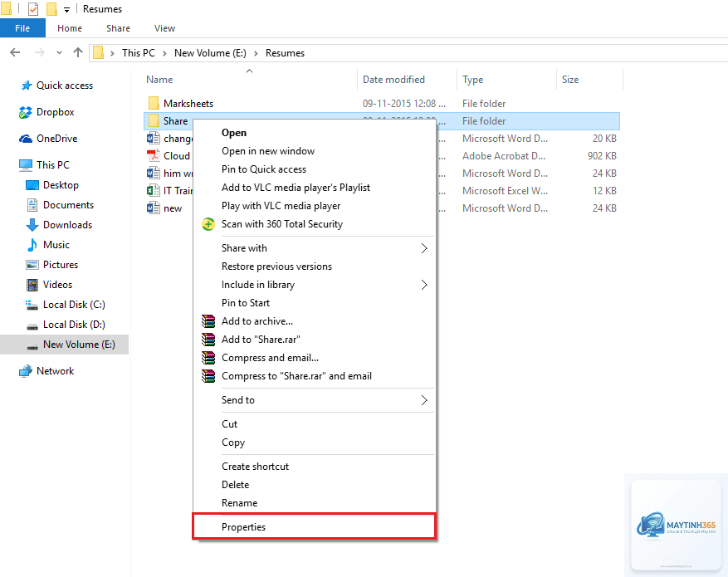Open the recent locations dropdown arrow
Image resolution: width=728 pixels, height=577 pixels.
(59, 53)
